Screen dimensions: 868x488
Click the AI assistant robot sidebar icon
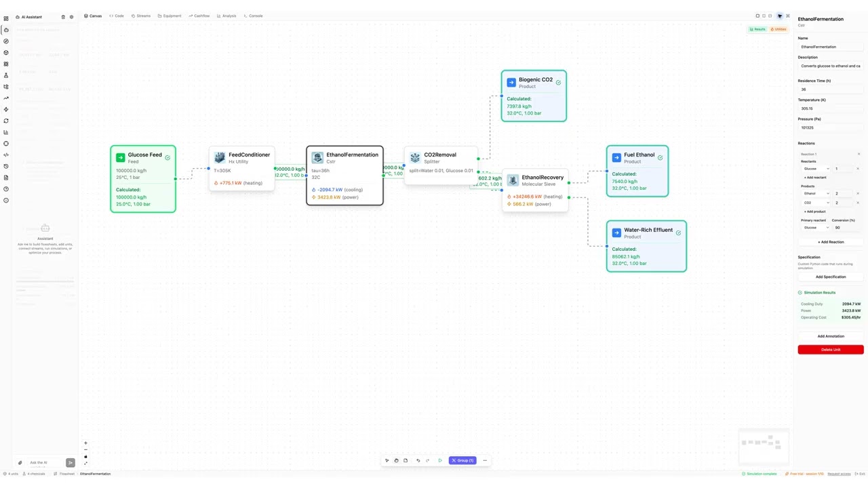click(x=6, y=30)
